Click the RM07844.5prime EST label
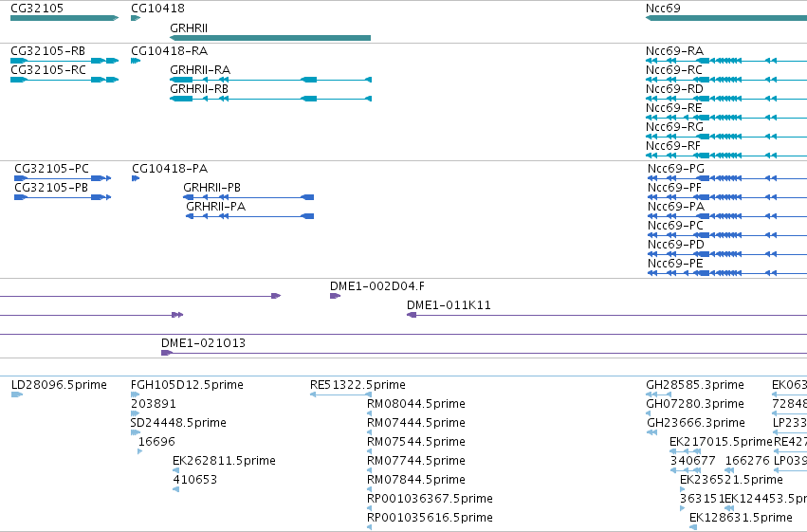807x532 pixels. [x=416, y=481]
